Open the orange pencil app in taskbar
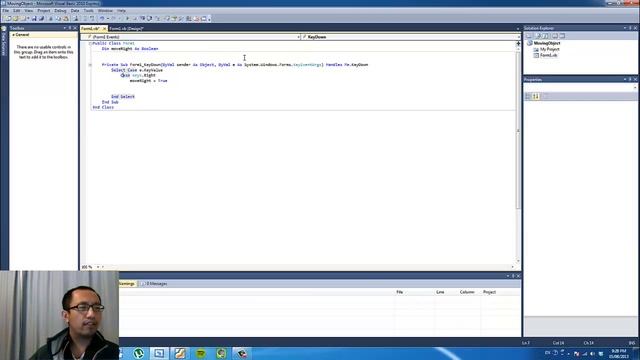 pos(180,353)
